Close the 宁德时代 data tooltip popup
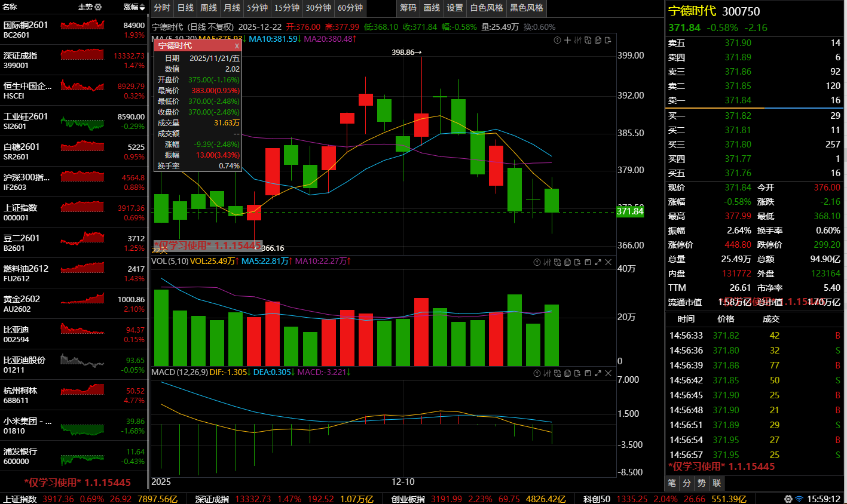The width and height of the screenshot is (847, 504). (237, 46)
